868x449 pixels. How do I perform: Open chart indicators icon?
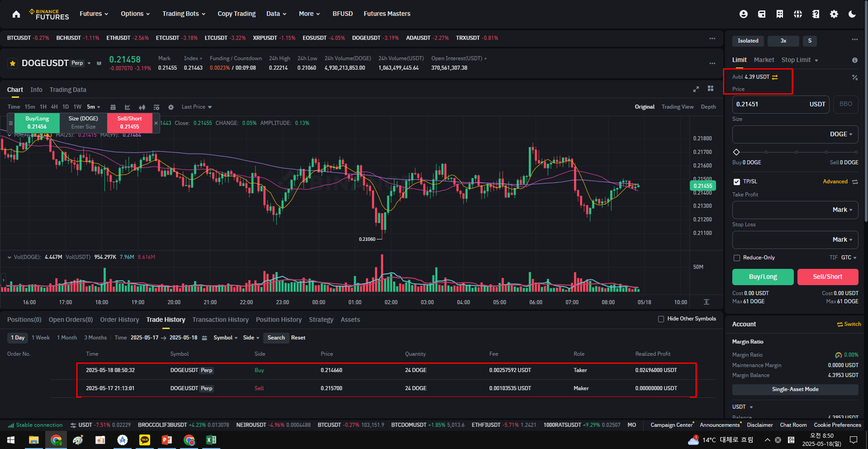click(128, 107)
